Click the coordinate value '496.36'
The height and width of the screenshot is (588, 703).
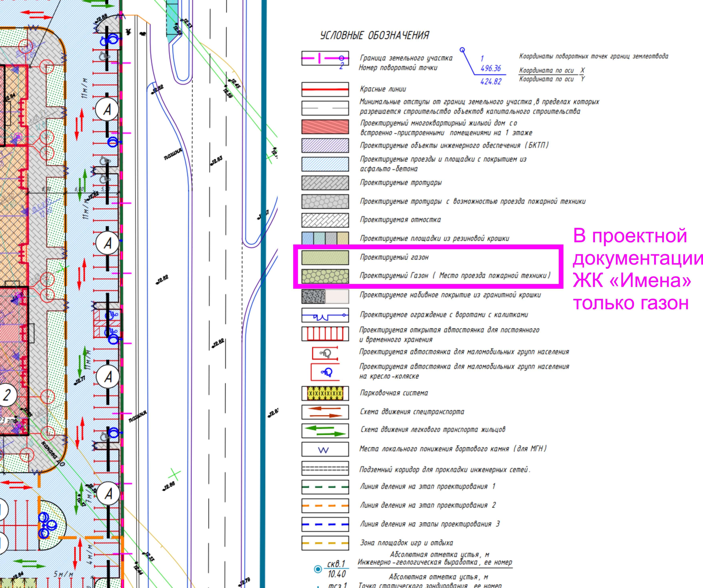click(491, 69)
